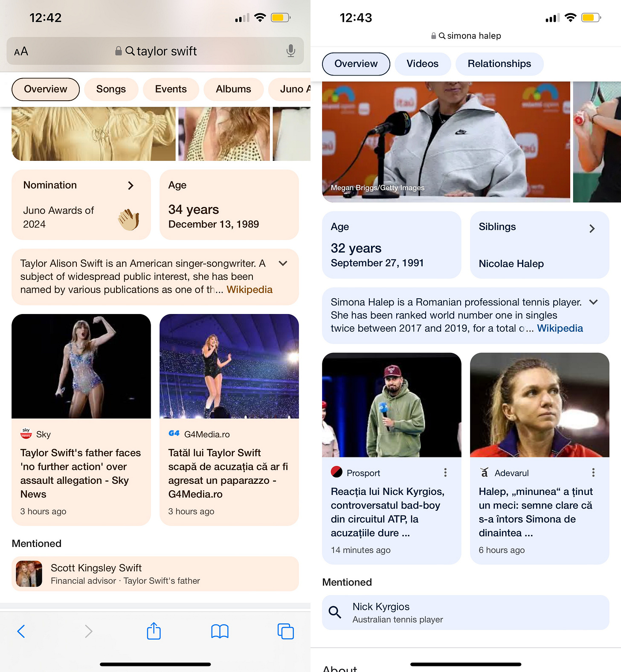621x672 pixels.
Task: Tap the Scott Kingsley Swift mentioned card
Action: pyautogui.click(x=155, y=574)
